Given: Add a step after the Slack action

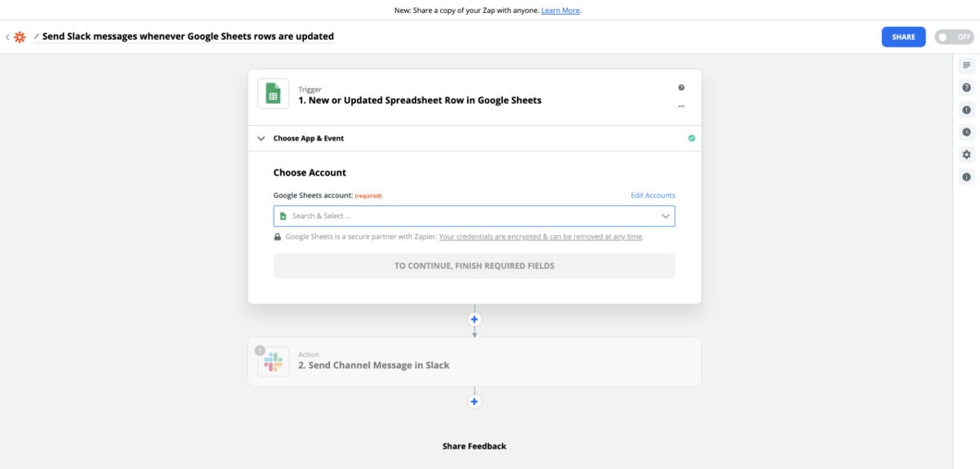Looking at the screenshot, I should click(x=474, y=401).
